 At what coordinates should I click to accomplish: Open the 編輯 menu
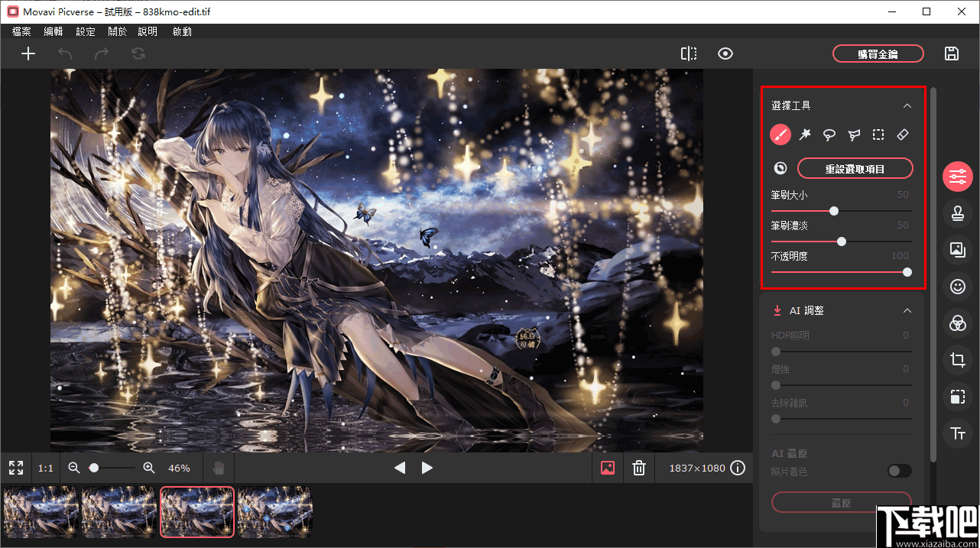pos(54,32)
